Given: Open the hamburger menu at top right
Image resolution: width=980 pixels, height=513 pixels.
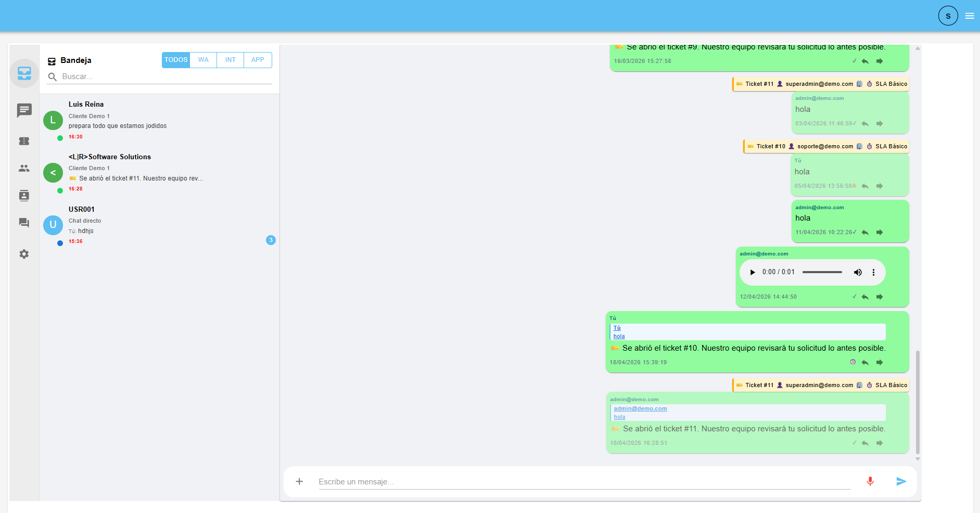Looking at the screenshot, I should tap(970, 16).
